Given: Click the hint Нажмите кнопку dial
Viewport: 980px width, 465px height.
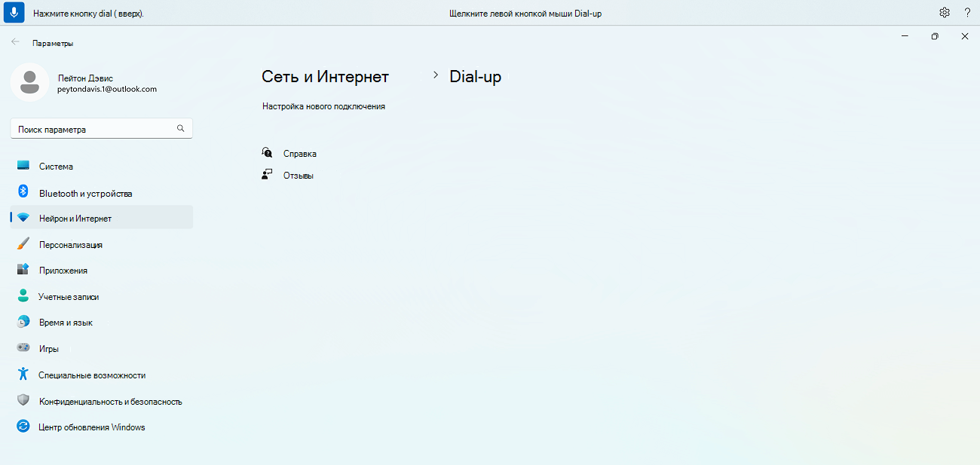Looking at the screenshot, I should 88,14.
